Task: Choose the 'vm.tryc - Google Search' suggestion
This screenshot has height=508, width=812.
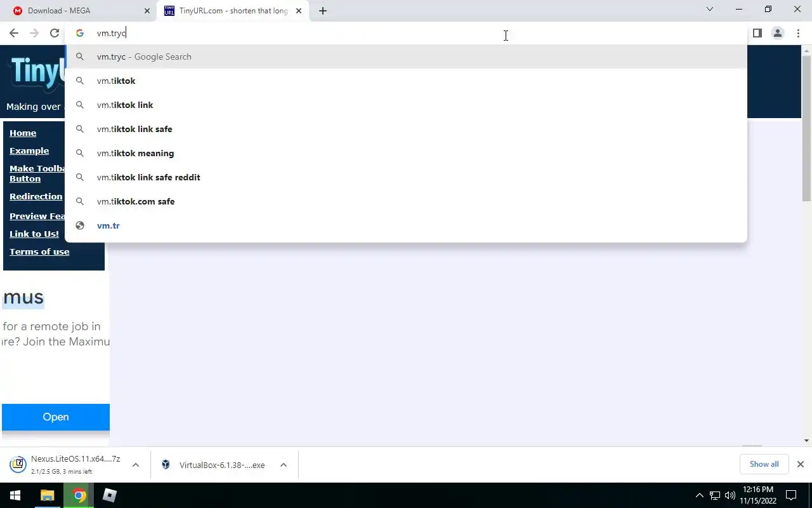Action: point(406,57)
